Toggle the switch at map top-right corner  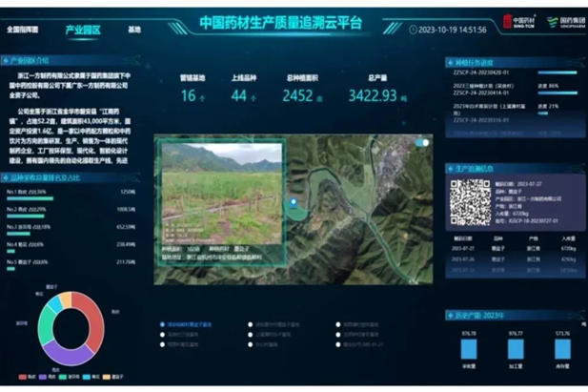pyautogui.click(x=422, y=142)
